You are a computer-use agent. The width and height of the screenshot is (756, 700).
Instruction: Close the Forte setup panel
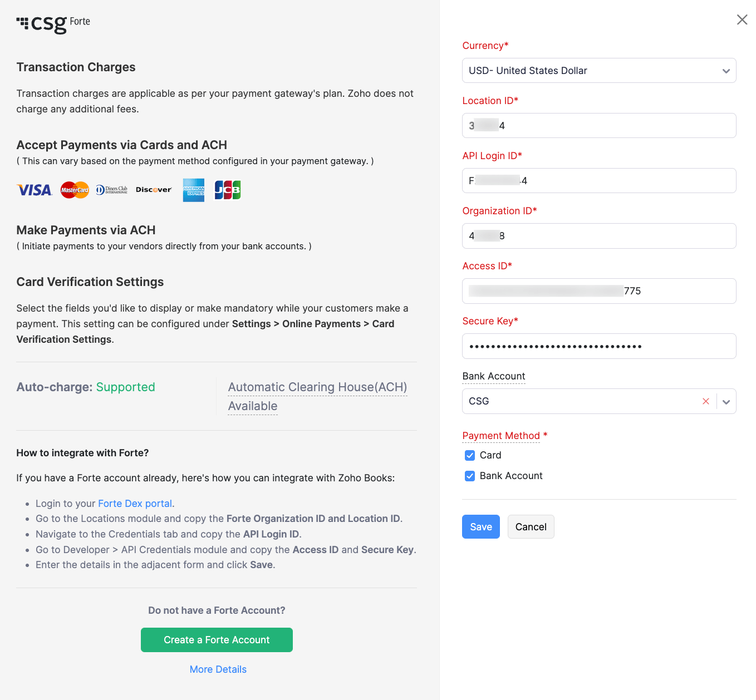742,20
